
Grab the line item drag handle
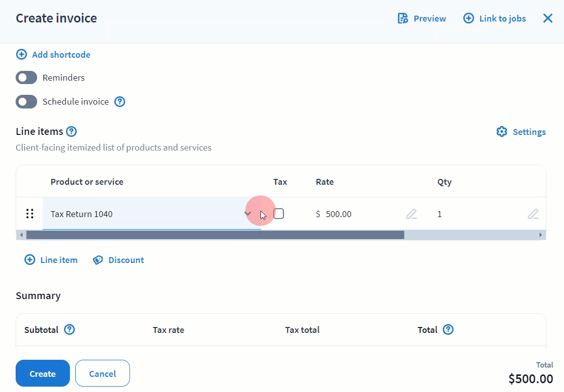29,214
